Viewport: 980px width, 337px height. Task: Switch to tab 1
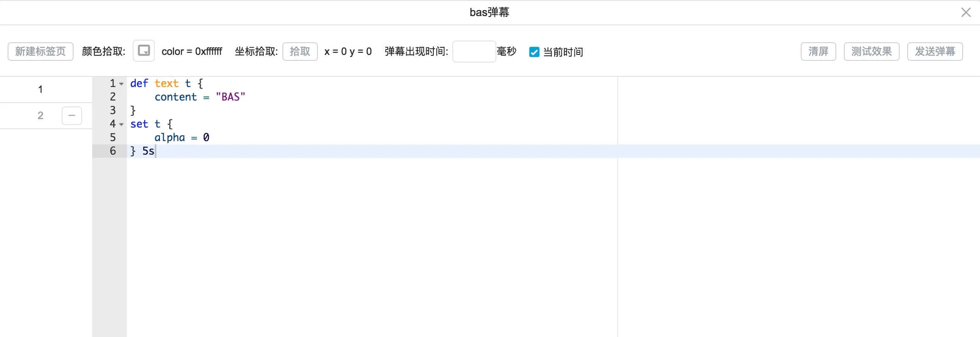(41, 90)
